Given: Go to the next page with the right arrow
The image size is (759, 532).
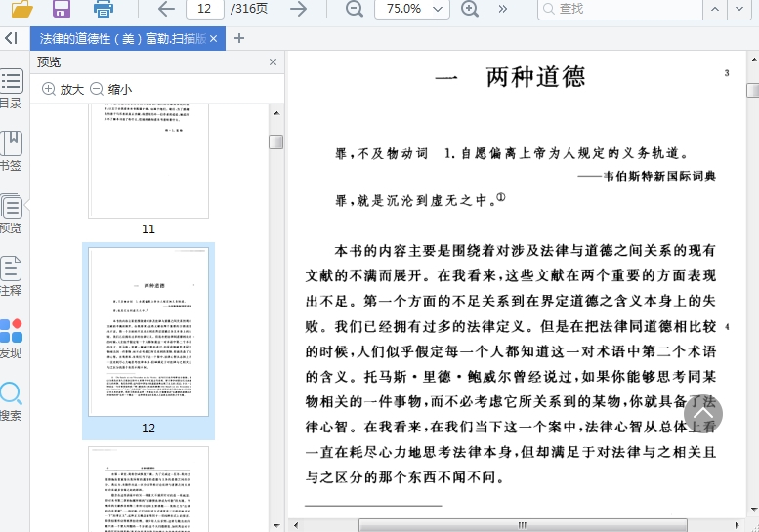Looking at the screenshot, I should point(299,9).
